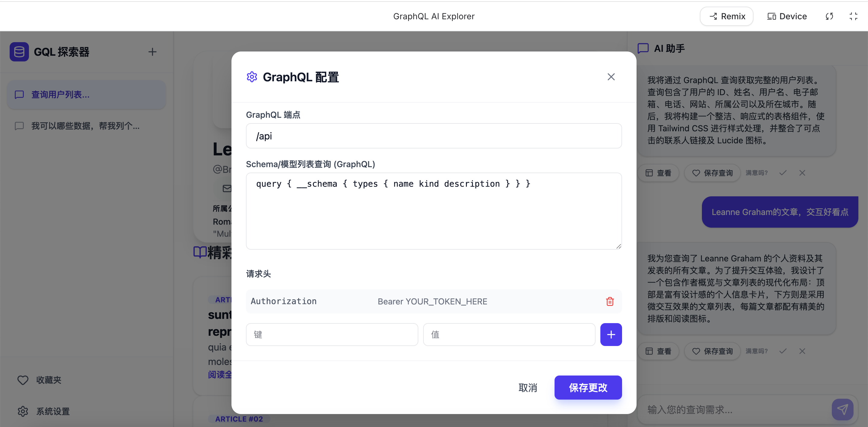Viewport: 868px width, 427px height.
Task: Select the 查询用户列表 conversation item
Action: (86, 95)
